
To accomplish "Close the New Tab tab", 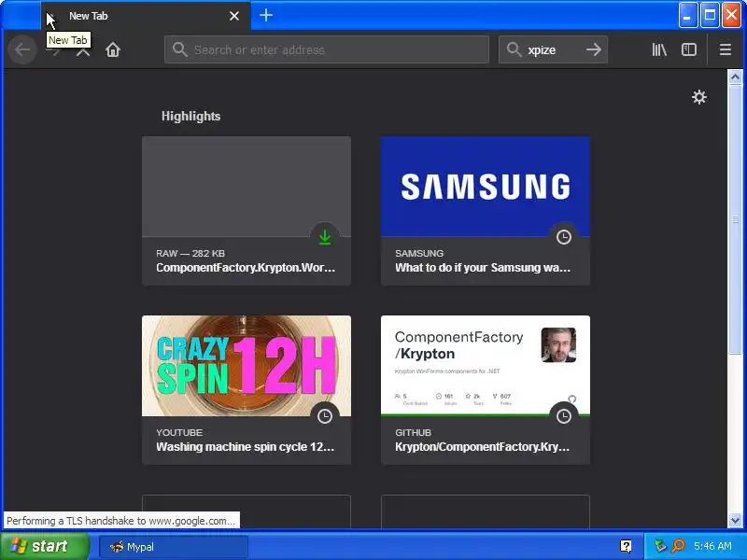I will tap(234, 16).
